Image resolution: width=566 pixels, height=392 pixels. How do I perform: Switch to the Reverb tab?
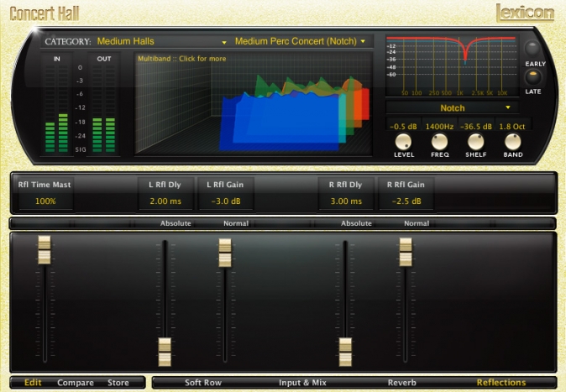click(401, 383)
